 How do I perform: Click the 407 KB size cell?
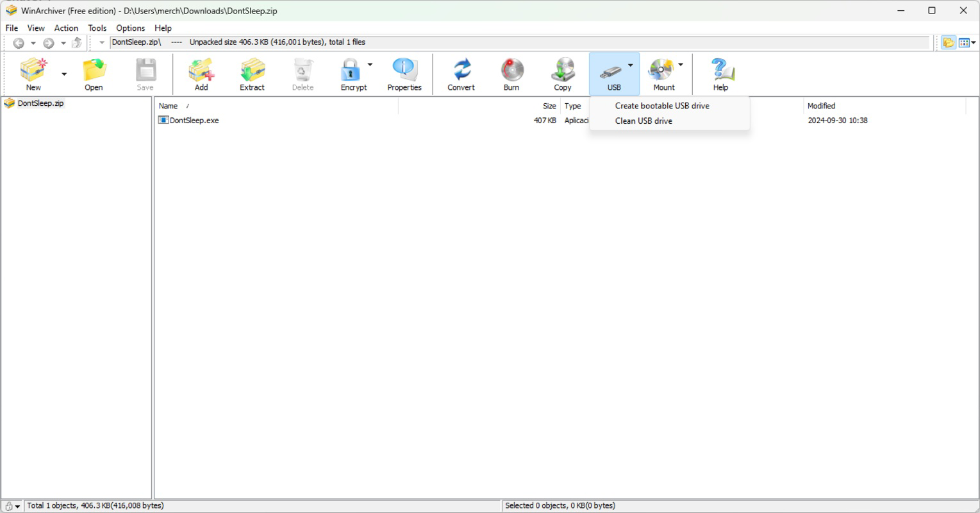545,121
